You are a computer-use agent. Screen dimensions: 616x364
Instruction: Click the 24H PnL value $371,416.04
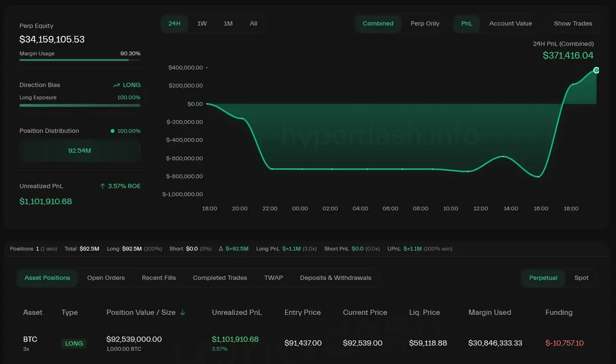(x=568, y=55)
